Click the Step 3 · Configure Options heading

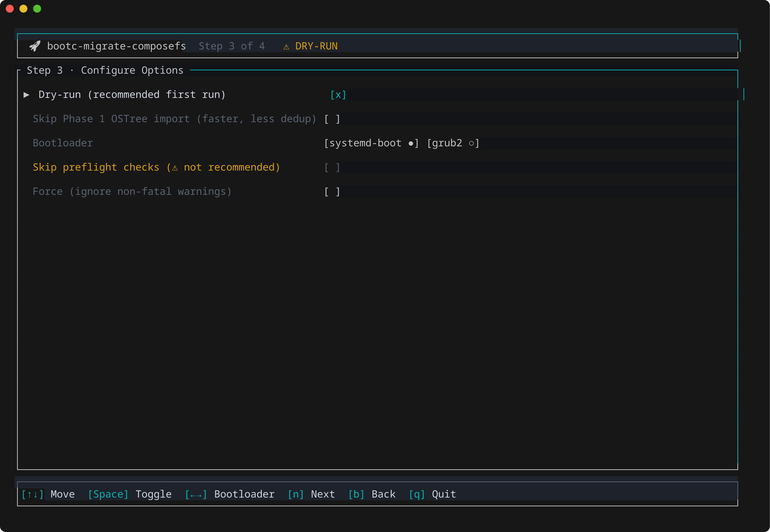105,70
